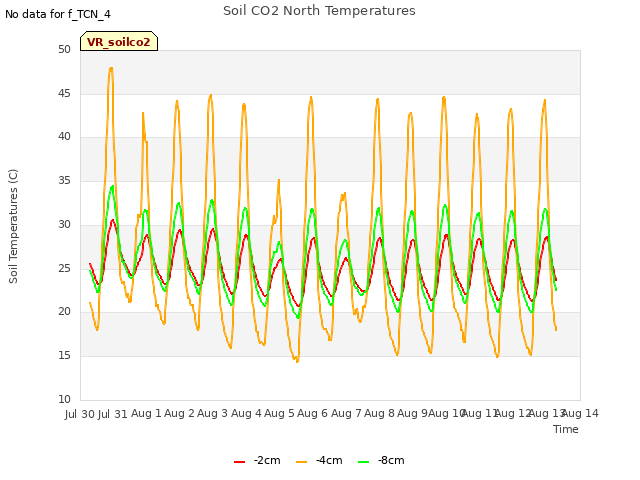Click the red -2cm legend color marker
This screenshot has width=640, height=480.
point(240,462)
